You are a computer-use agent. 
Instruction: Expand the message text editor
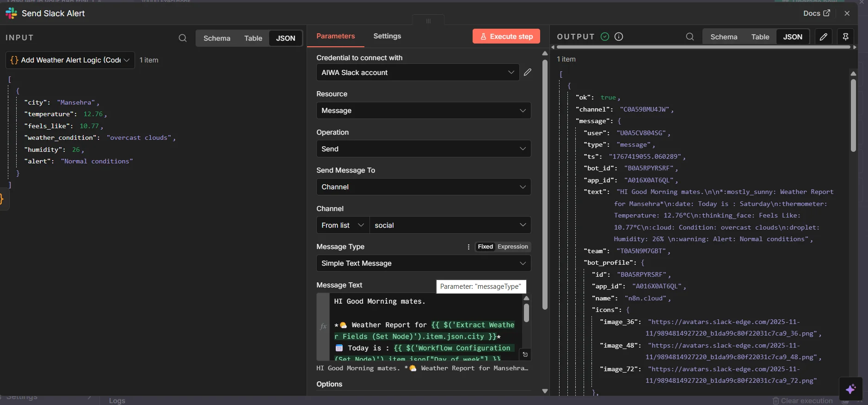tap(525, 355)
